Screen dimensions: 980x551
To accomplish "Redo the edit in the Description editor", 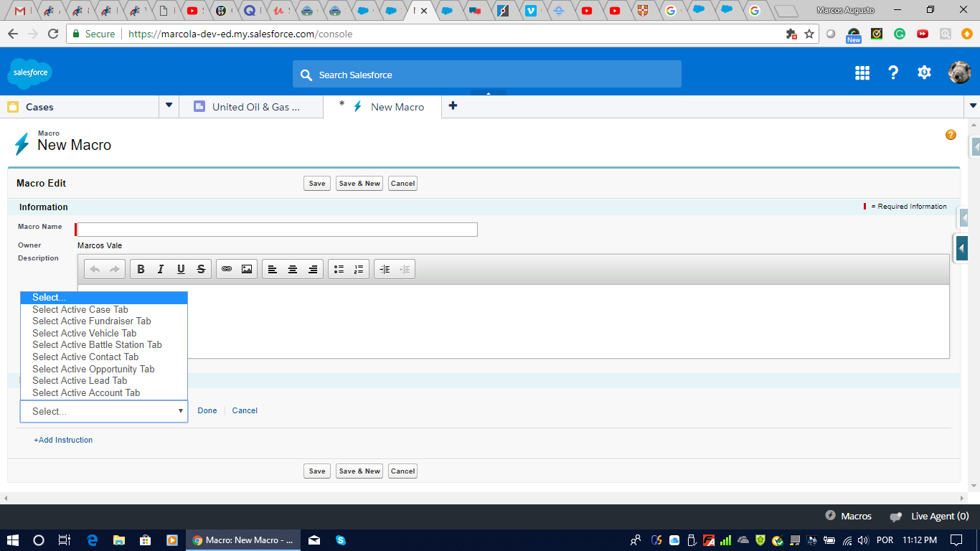I will 115,269.
